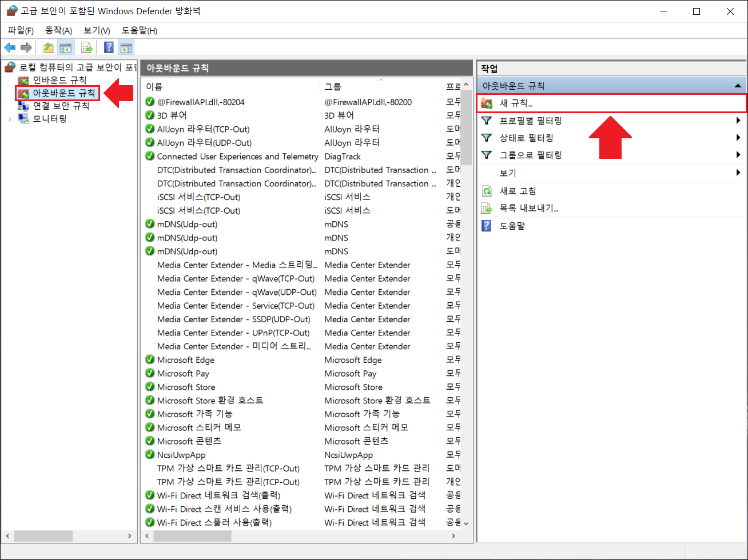The width and height of the screenshot is (748, 560).
Task: Select the @FirewallAPI.dll,-80204 rule
Action: point(201,102)
